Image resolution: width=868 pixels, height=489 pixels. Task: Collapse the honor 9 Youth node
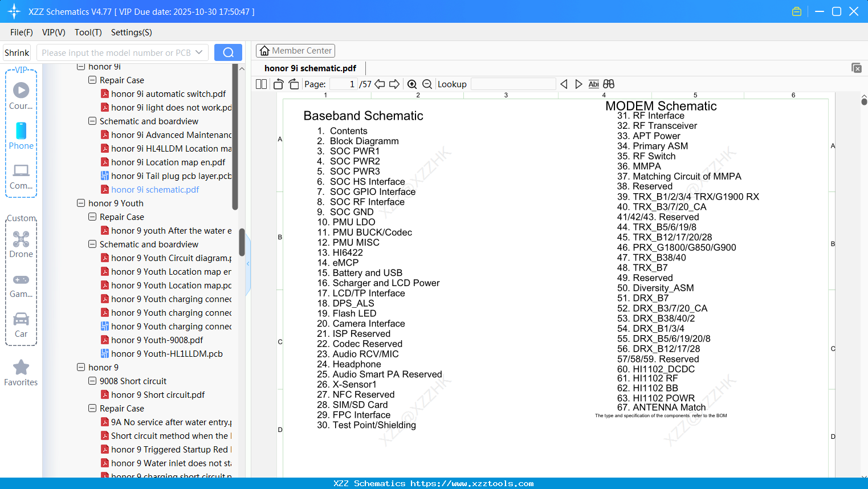point(81,203)
